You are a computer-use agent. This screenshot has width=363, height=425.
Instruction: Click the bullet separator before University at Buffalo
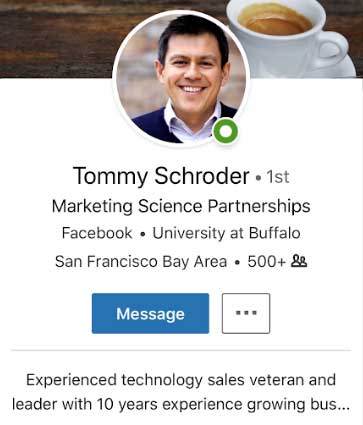(x=143, y=234)
